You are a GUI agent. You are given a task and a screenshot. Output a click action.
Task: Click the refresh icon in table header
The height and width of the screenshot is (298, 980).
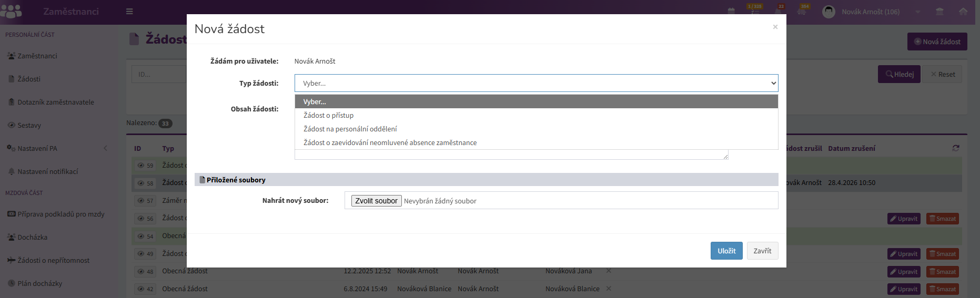coord(956,148)
